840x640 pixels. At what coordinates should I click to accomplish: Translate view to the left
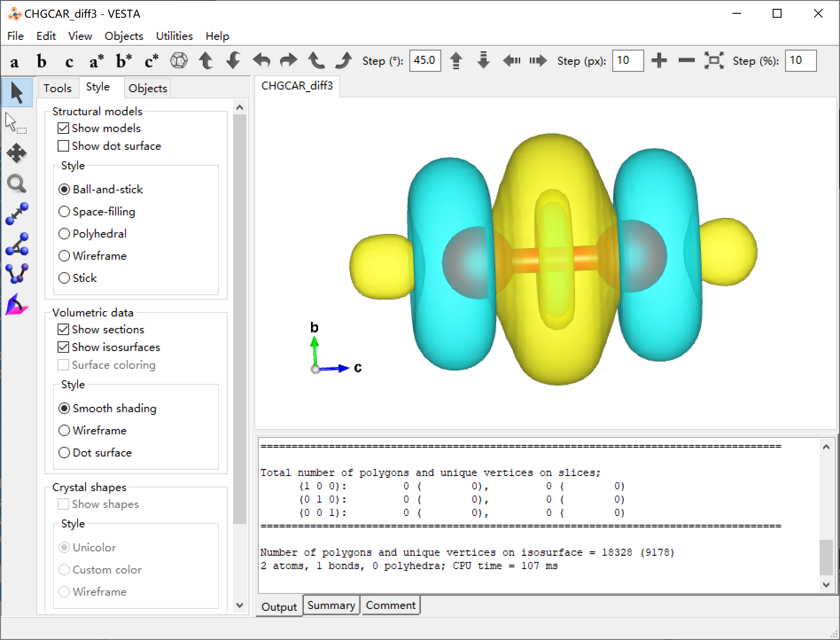point(511,61)
